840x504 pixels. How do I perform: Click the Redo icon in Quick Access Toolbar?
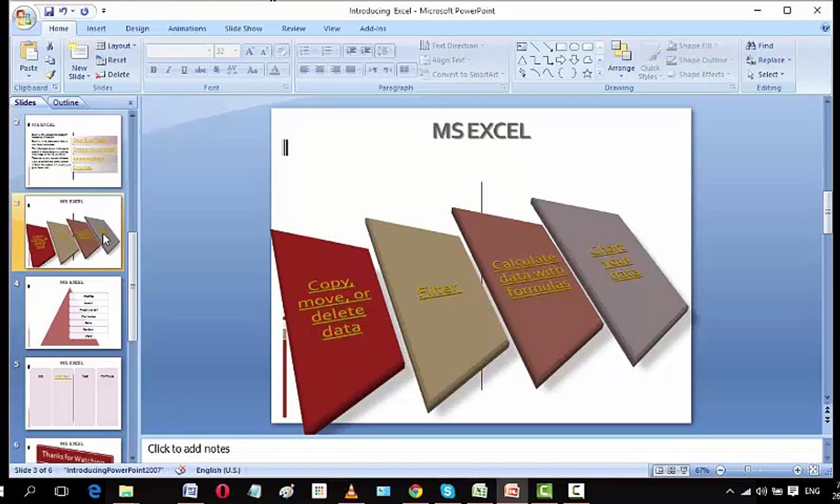(85, 11)
